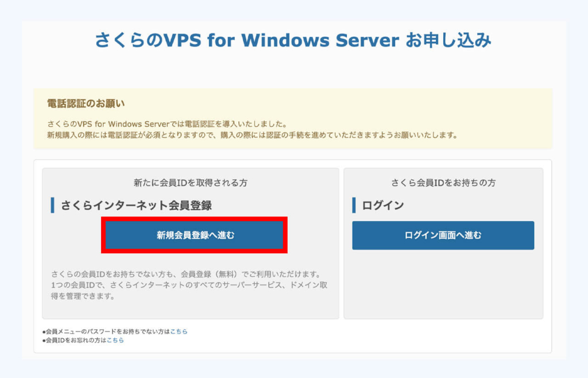Click the ログイン section heading
The height and width of the screenshot is (378, 588).
[383, 205]
